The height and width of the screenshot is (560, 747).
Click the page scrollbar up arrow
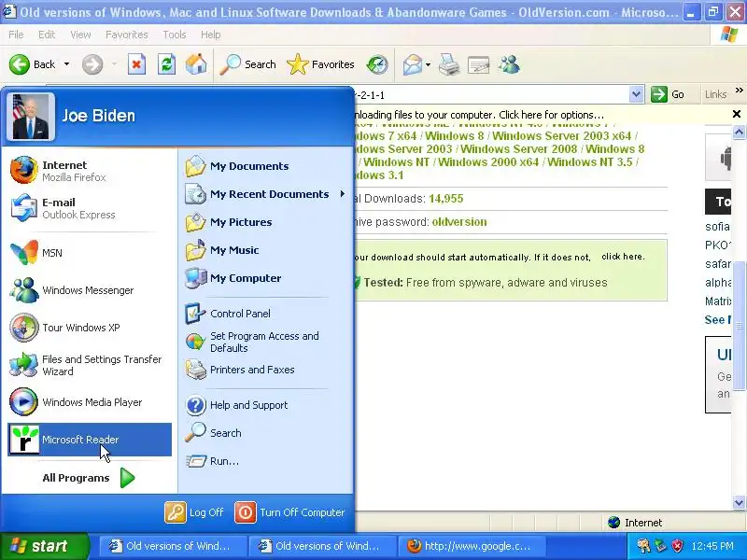pos(739,132)
